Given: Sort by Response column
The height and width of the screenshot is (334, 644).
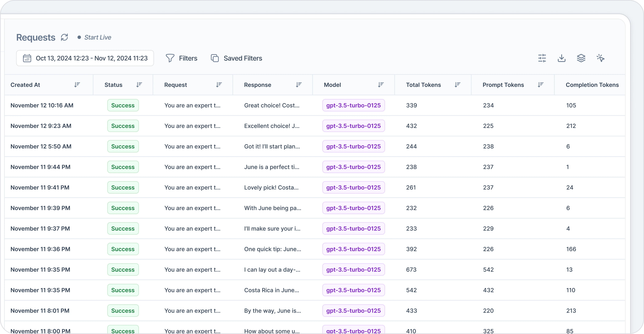Looking at the screenshot, I should tap(298, 85).
